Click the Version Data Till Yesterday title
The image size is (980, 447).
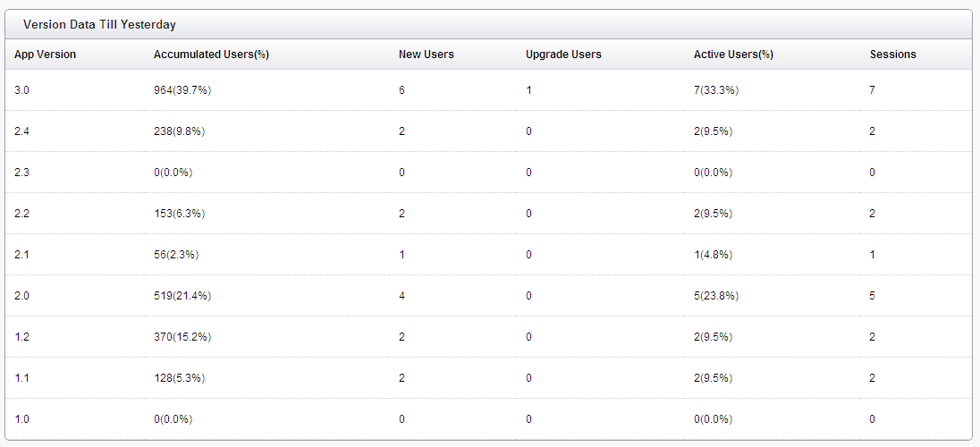99,25
